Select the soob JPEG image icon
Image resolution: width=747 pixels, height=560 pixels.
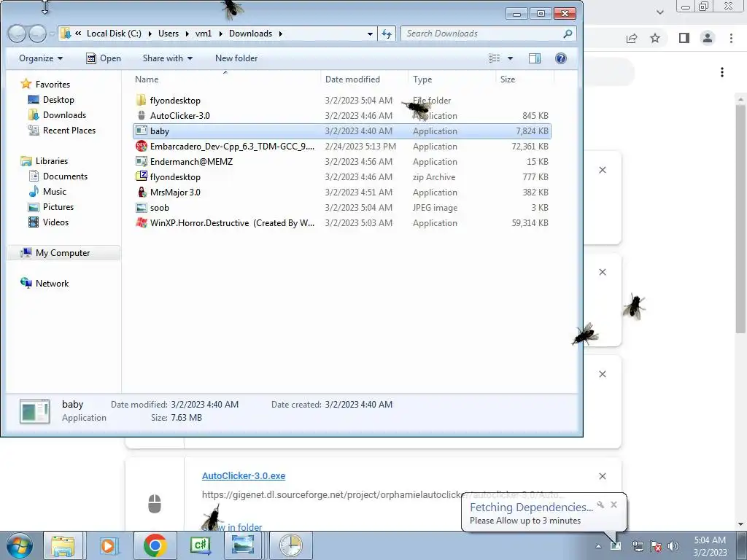click(x=141, y=208)
